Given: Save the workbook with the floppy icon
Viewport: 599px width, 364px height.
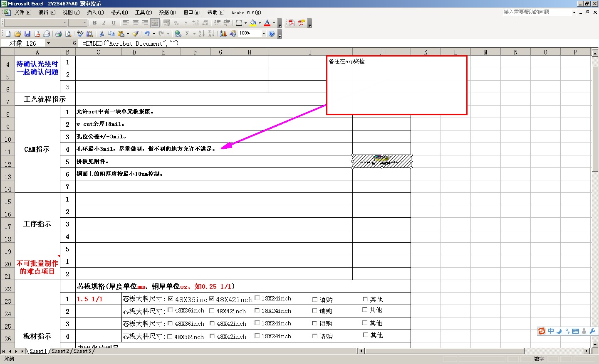Looking at the screenshot, I should click(27, 34).
